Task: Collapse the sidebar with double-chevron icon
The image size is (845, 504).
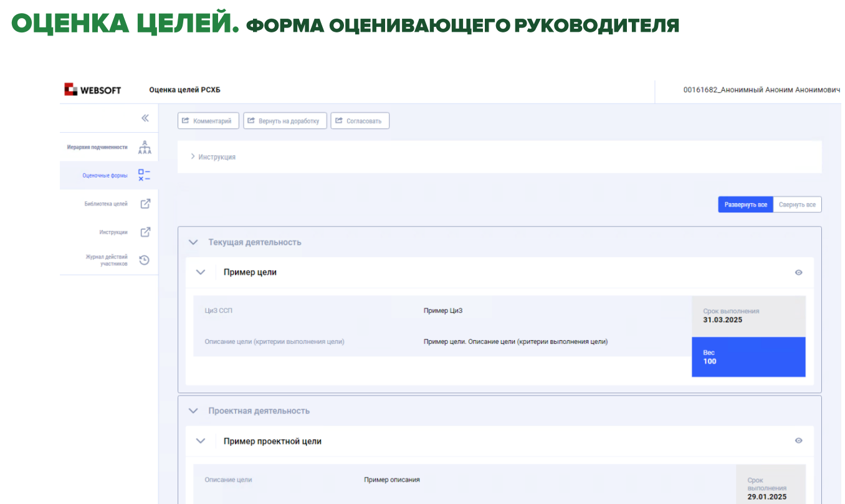Action: [x=145, y=118]
